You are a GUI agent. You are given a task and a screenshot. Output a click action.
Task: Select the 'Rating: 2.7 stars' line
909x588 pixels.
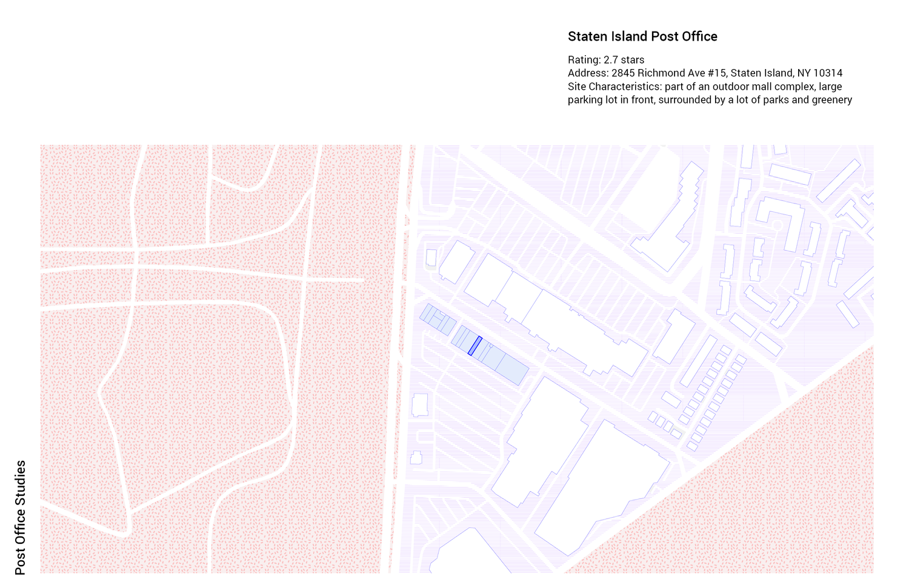coord(606,60)
